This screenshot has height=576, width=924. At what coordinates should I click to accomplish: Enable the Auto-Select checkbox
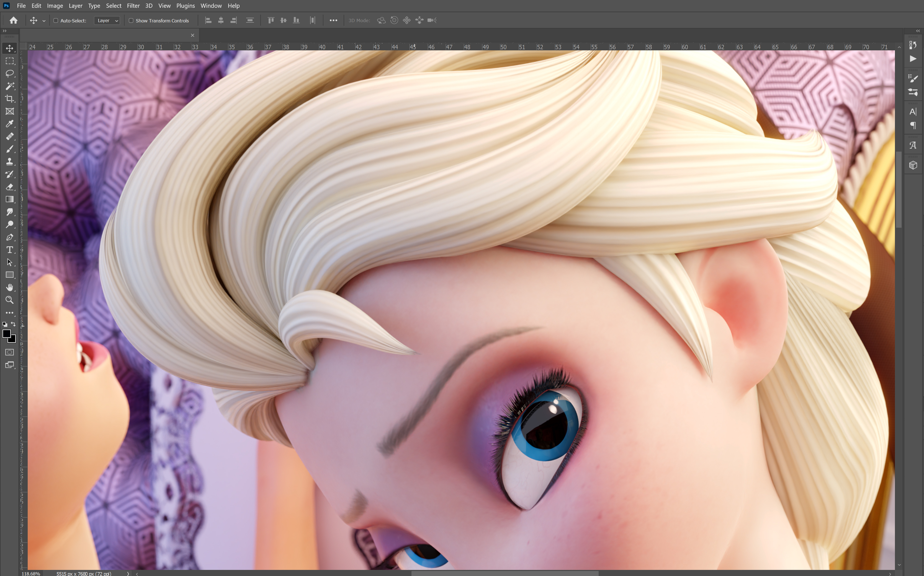pos(56,20)
